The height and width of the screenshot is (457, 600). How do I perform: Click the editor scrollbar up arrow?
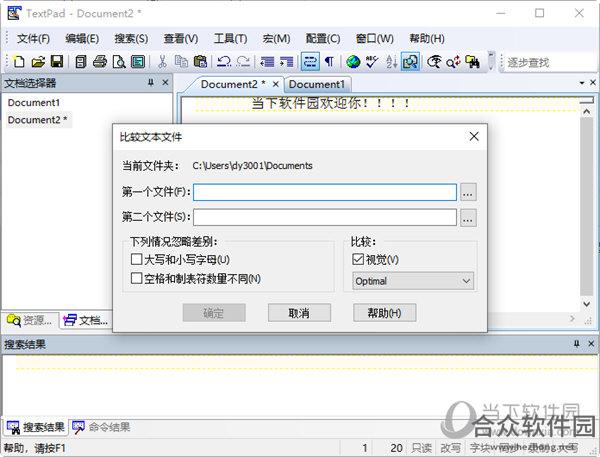pyautogui.click(x=587, y=112)
